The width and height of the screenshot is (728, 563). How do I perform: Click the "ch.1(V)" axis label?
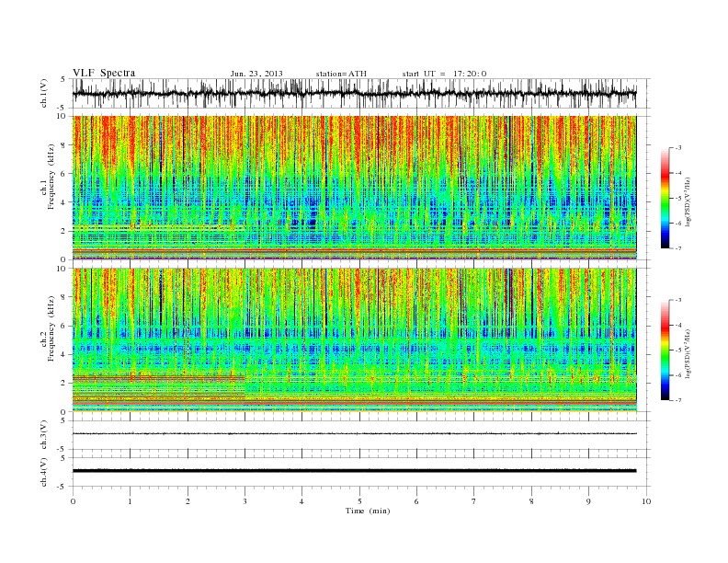click(x=44, y=93)
